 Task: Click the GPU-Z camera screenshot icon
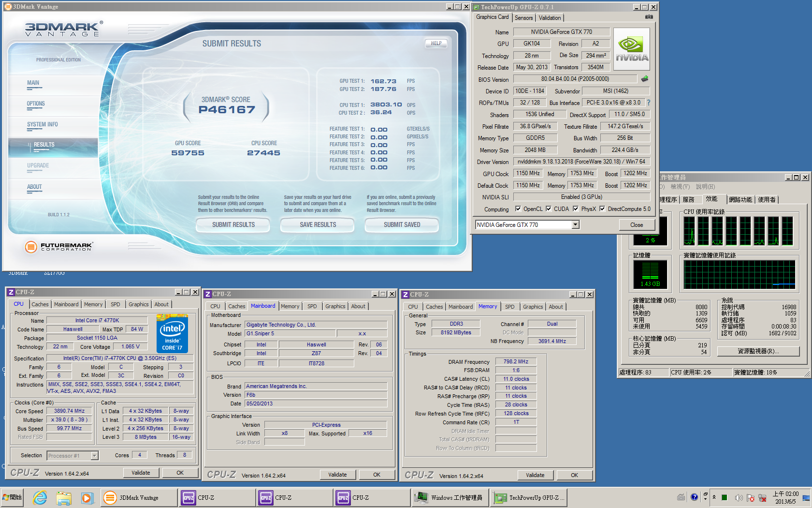coord(649,17)
